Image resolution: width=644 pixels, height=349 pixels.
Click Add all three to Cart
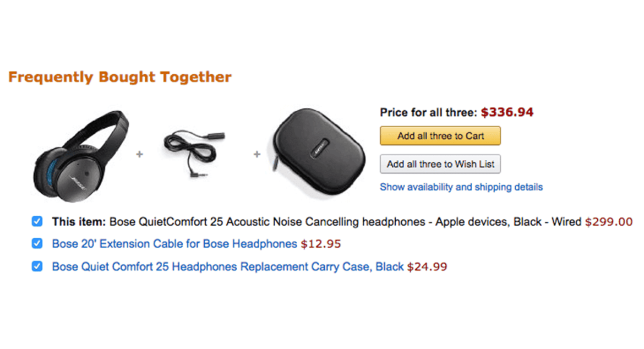click(440, 135)
